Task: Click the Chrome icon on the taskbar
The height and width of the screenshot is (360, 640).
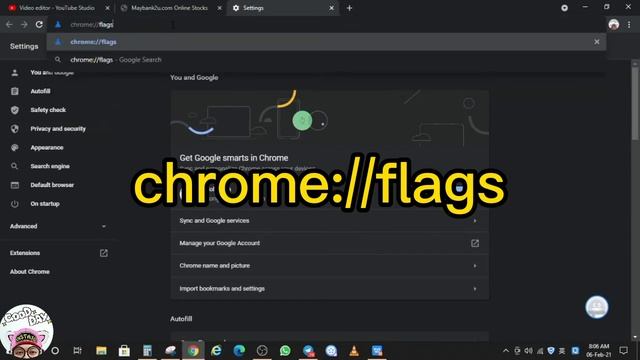Action: 193,351
